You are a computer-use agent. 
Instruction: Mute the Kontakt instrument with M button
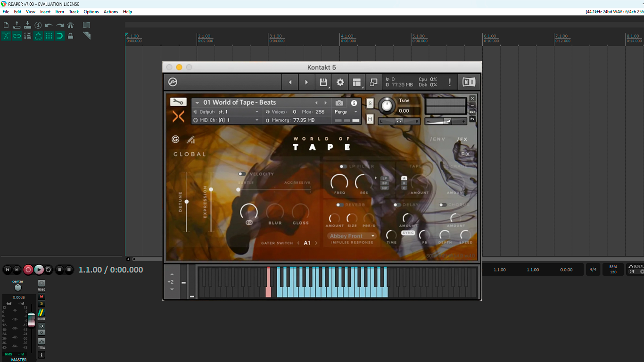[x=370, y=119]
